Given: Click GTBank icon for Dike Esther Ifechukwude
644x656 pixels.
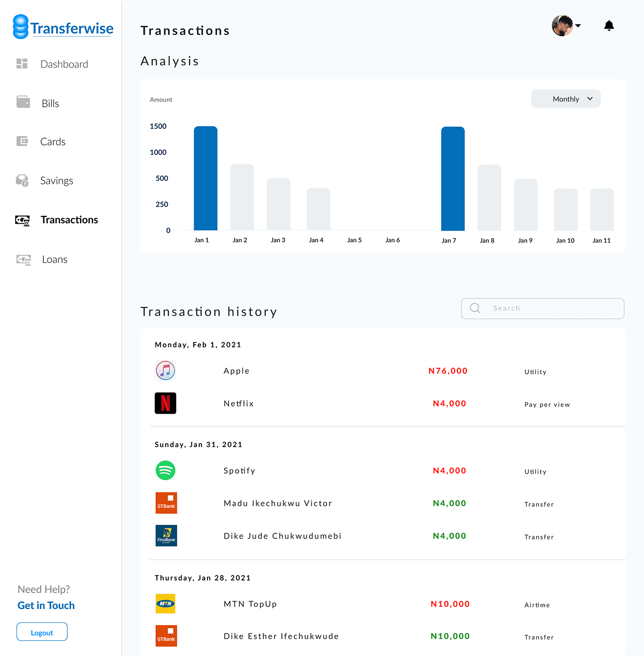Looking at the screenshot, I should pyautogui.click(x=166, y=636).
